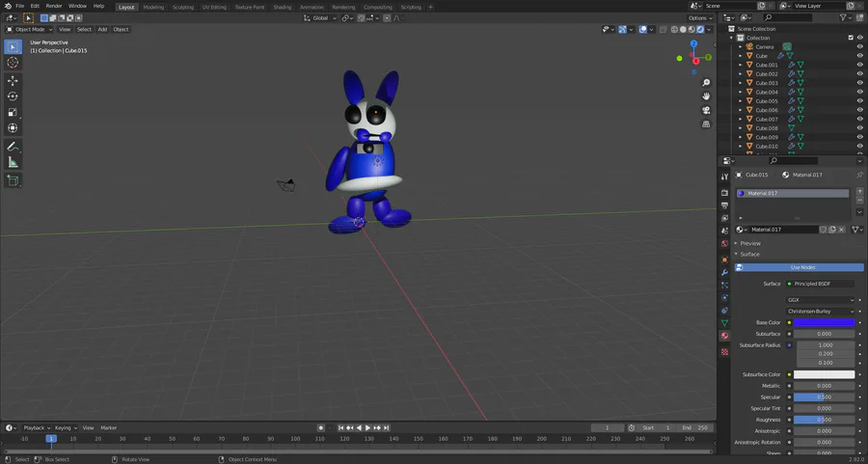Hide Cube.005 in the outliner
The width and height of the screenshot is (868, 464).
pos(859,100)
